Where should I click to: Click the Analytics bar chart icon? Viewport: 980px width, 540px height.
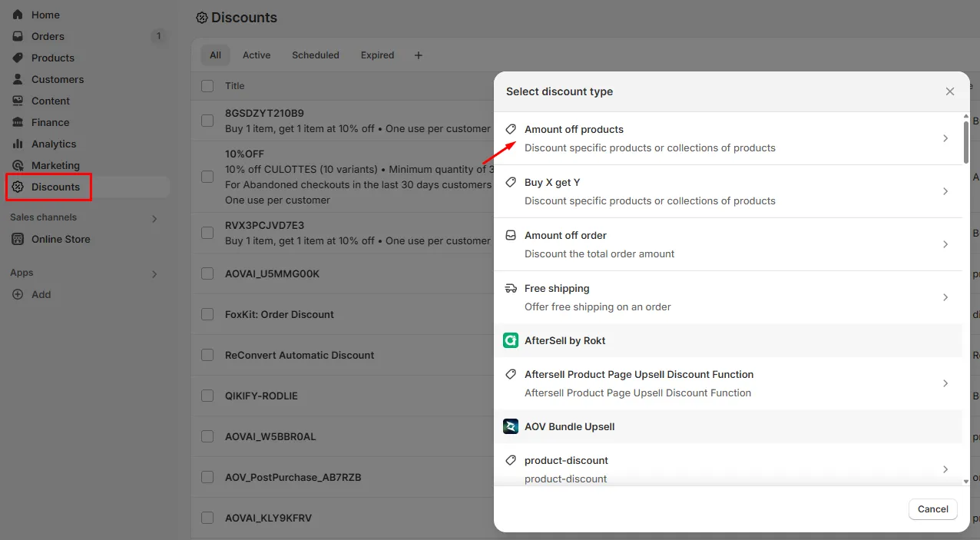click(x=18, y=144)
